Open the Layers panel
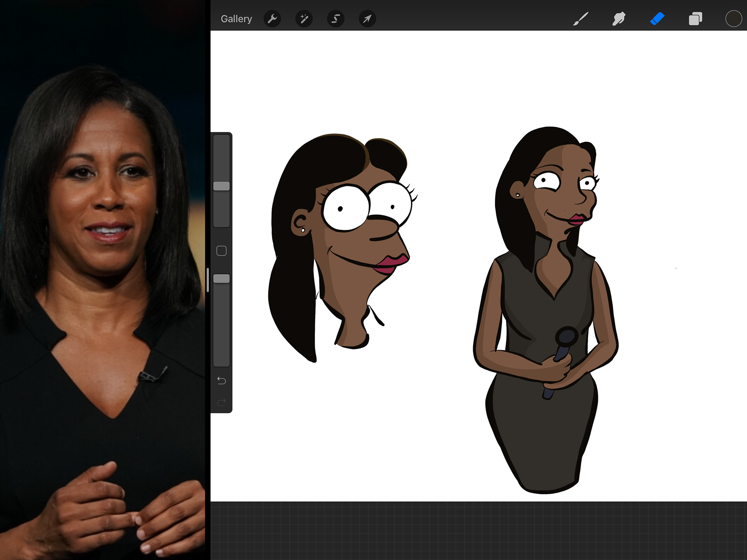Viewport: 747px width, 560px height. point(695,19)
